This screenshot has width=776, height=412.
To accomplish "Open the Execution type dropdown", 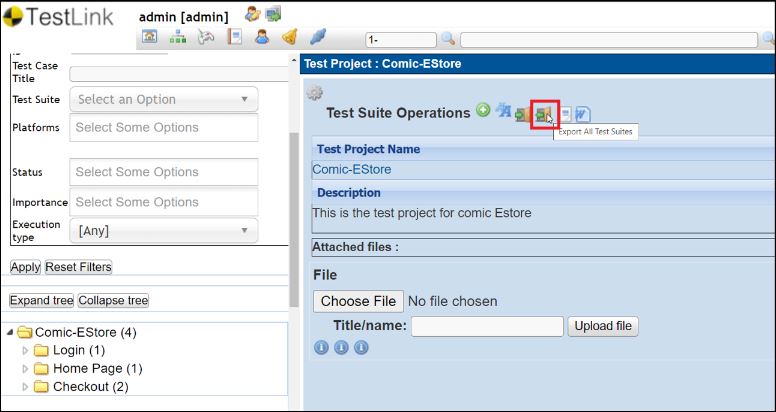I will [x=163, y=231].
